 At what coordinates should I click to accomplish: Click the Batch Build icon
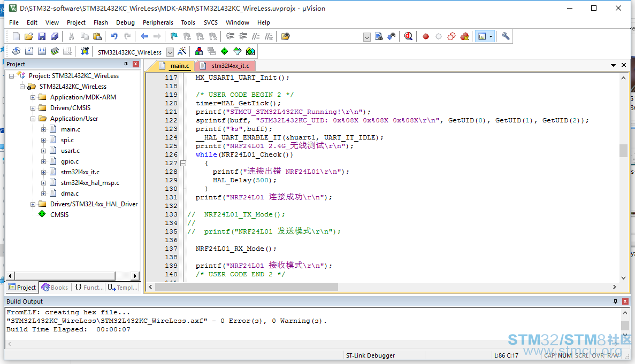point(55,51)
